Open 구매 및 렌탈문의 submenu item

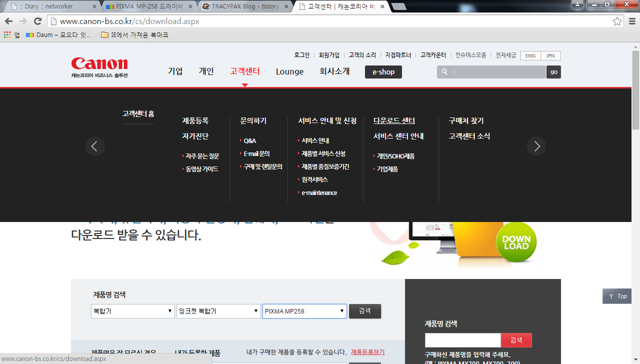[262, 167]
